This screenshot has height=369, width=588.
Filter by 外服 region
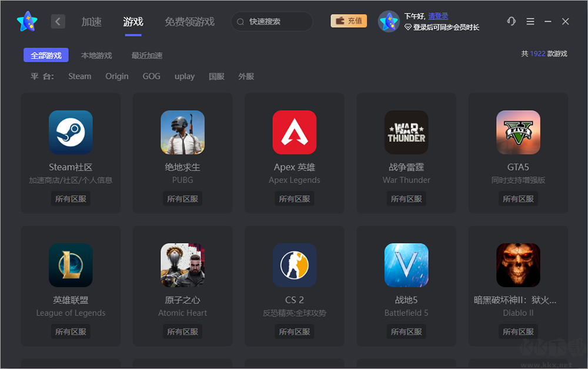tap(246, 76)
